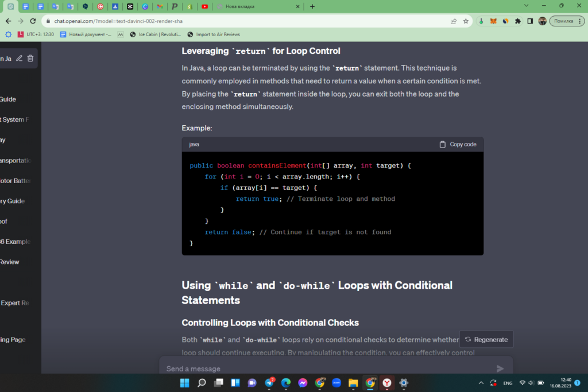This screenshot has width=588, height=392.
Task: Bookmark this page with the star icon
Action: coord(466,21)
